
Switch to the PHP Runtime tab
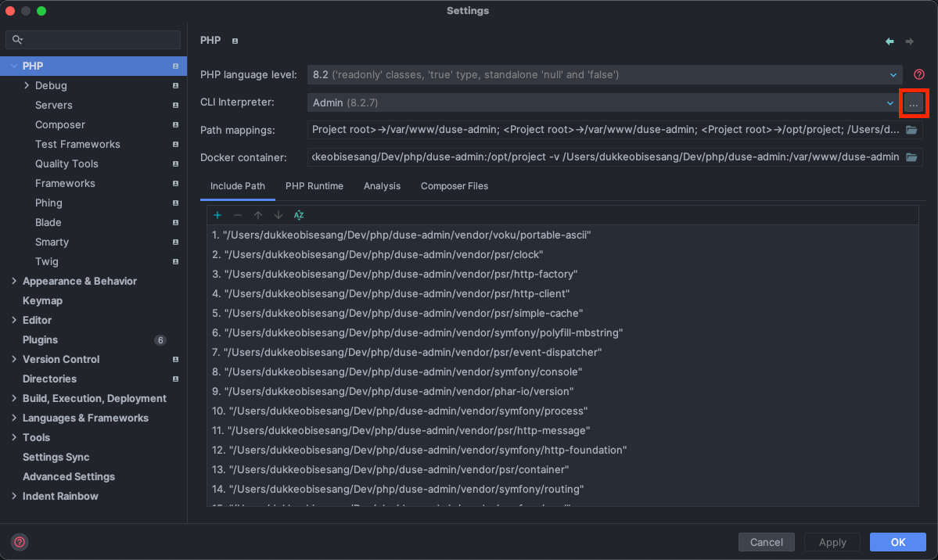[x=314, y=186]
